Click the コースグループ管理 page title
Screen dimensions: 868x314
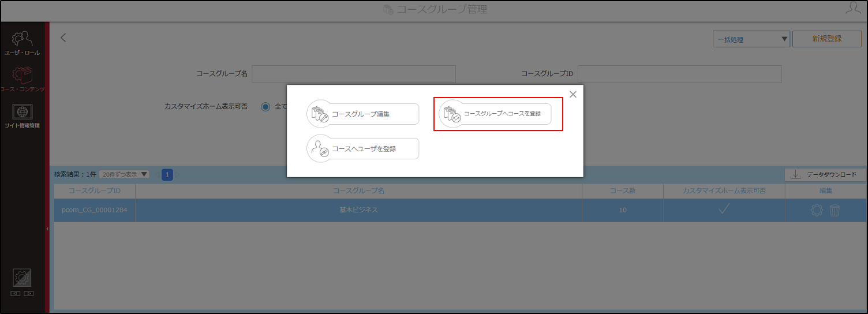(x=442, y=9)
